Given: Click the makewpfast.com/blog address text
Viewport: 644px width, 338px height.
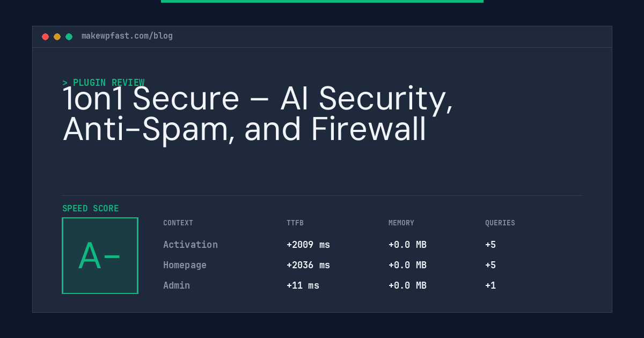Looking at the screenshot, I should (x=127, y=36).
